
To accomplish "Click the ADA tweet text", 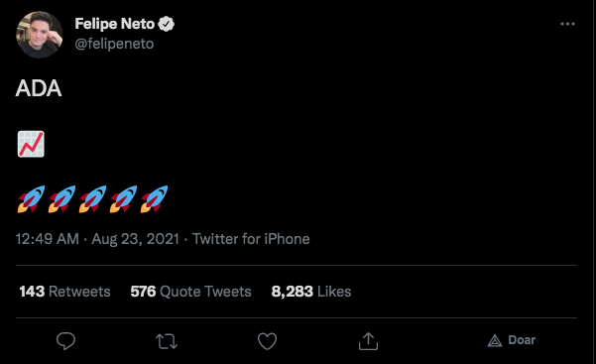I will point(39,88).
